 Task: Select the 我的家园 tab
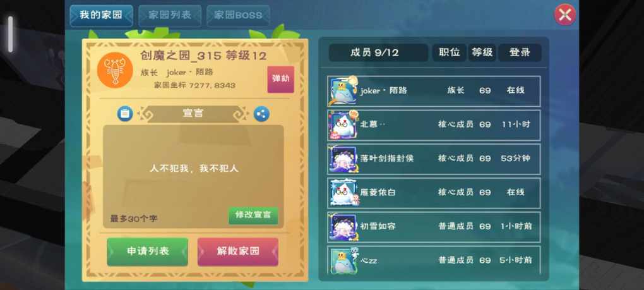pos(102,16)
